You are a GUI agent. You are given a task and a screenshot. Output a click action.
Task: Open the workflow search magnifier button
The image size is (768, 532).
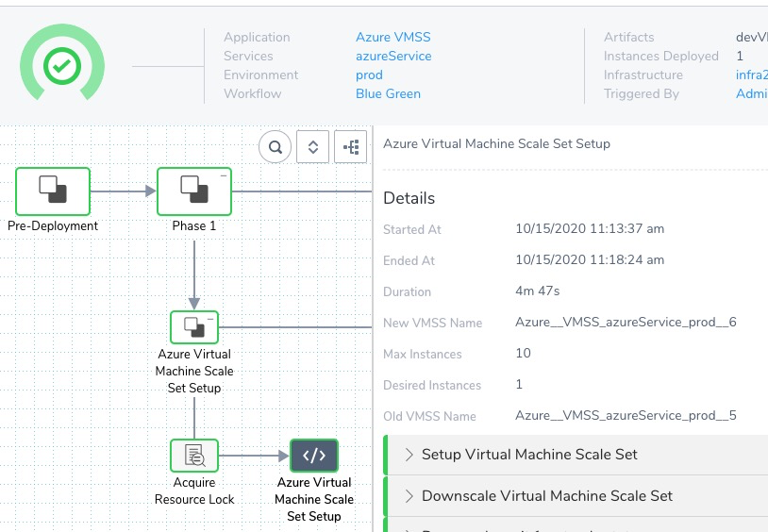(x=275, y=146)
